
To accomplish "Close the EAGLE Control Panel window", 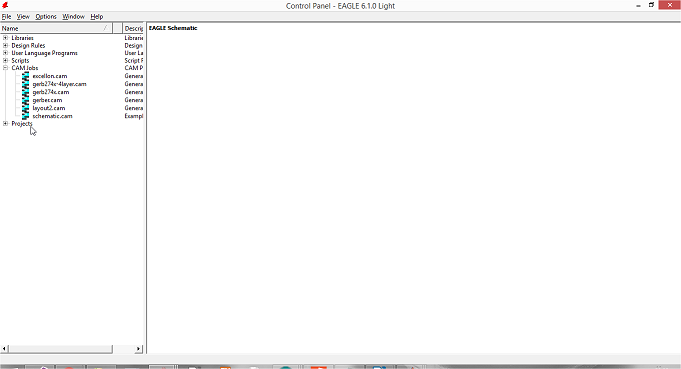I will click(x=670, y=5).
